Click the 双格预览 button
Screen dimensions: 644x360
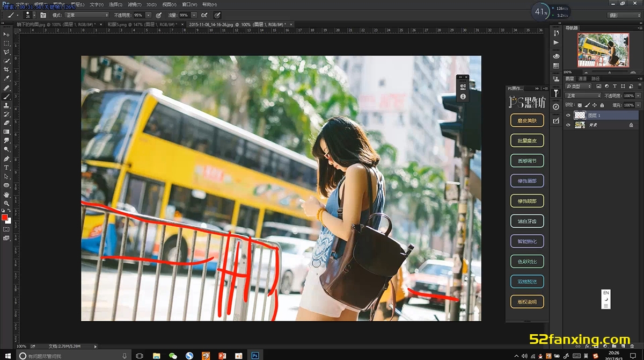click(527, 282)
